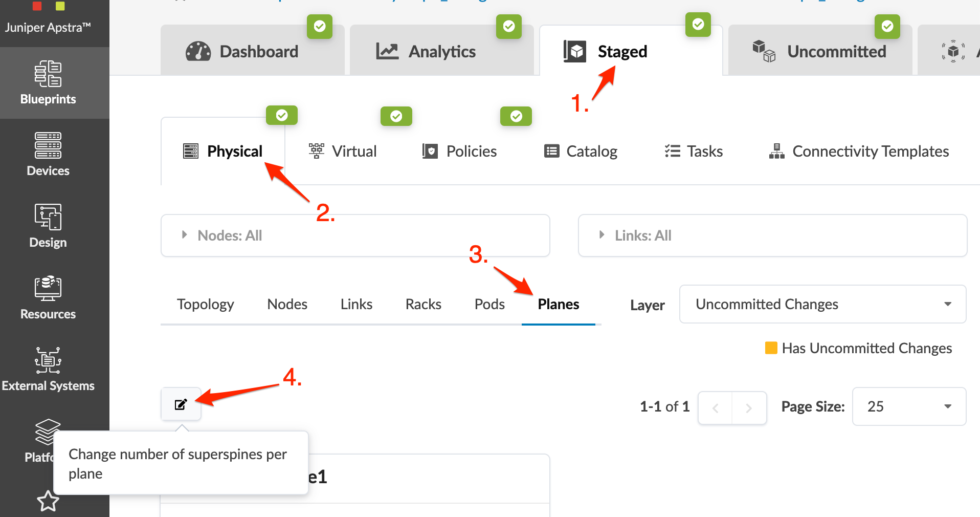Open Blueprints in the sidebar
The width and height of the screenshot is (980, 517).
coord(48,83)
